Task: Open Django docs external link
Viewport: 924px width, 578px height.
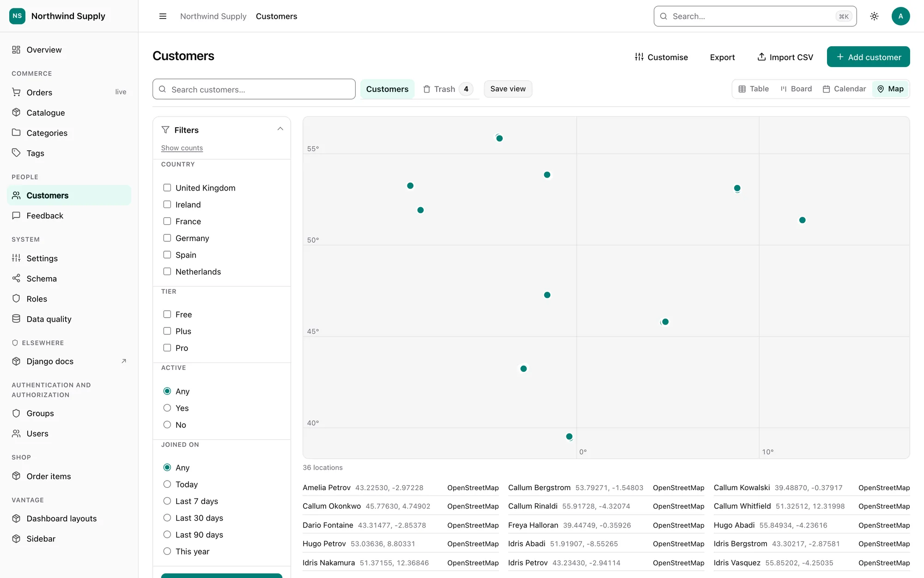Action: (69, 361)
